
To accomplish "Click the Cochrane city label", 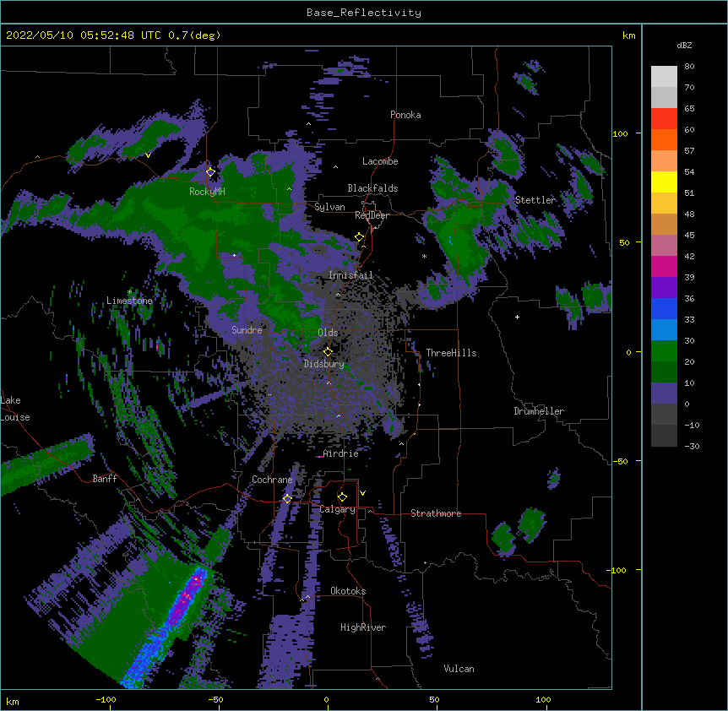I will (272, 480).
